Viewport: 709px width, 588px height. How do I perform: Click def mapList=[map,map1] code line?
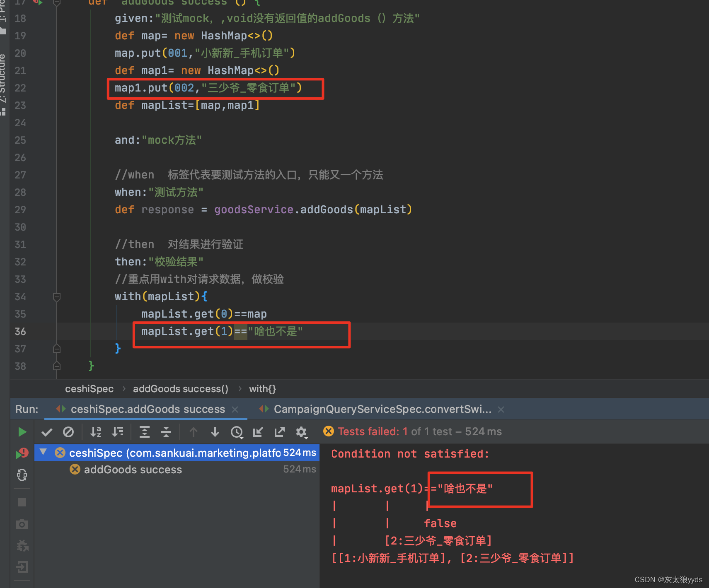click(187, 105)
